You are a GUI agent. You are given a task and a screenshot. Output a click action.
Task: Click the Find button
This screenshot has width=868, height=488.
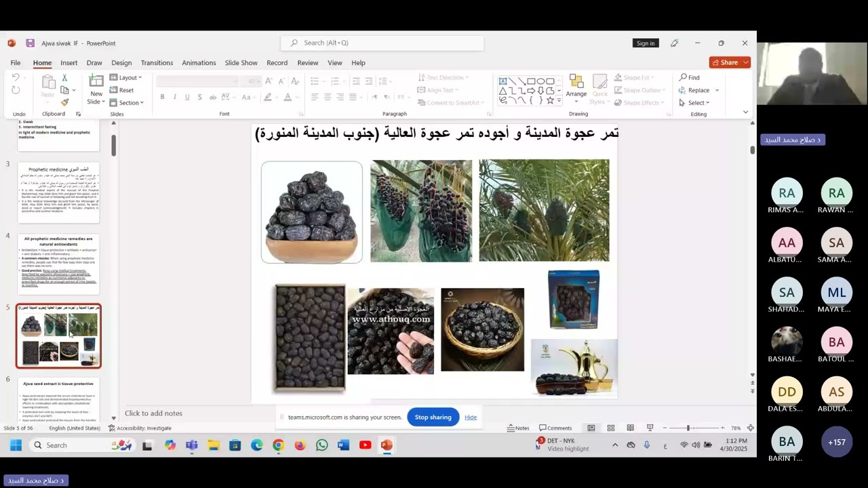coord(689,77)
